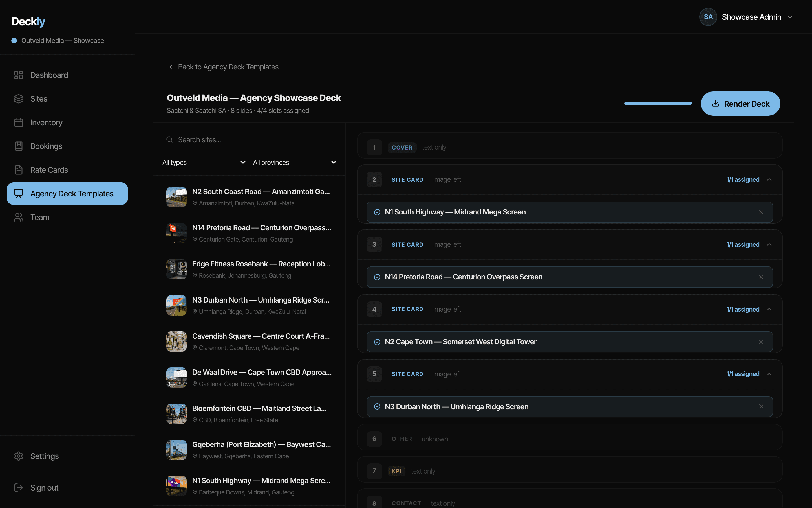Open Bookings section
The width and height of the screenshot is (812, 508).
[67, 146]
